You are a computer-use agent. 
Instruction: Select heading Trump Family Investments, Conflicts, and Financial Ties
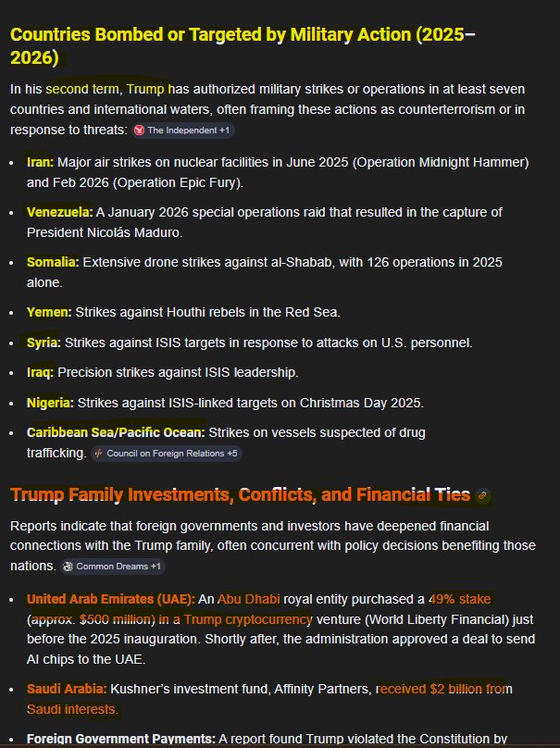(x=240, y=494)
